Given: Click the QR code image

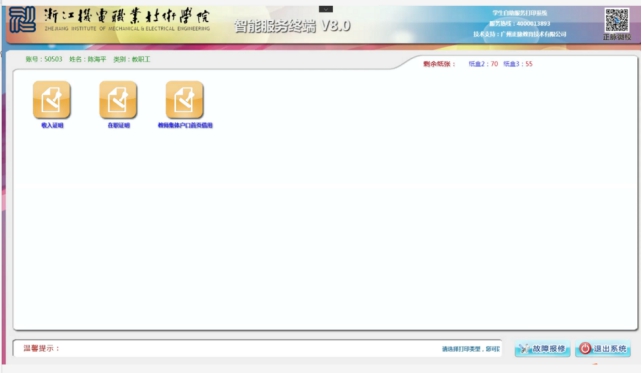Looking at the screenshot, I should pos(617,20).
